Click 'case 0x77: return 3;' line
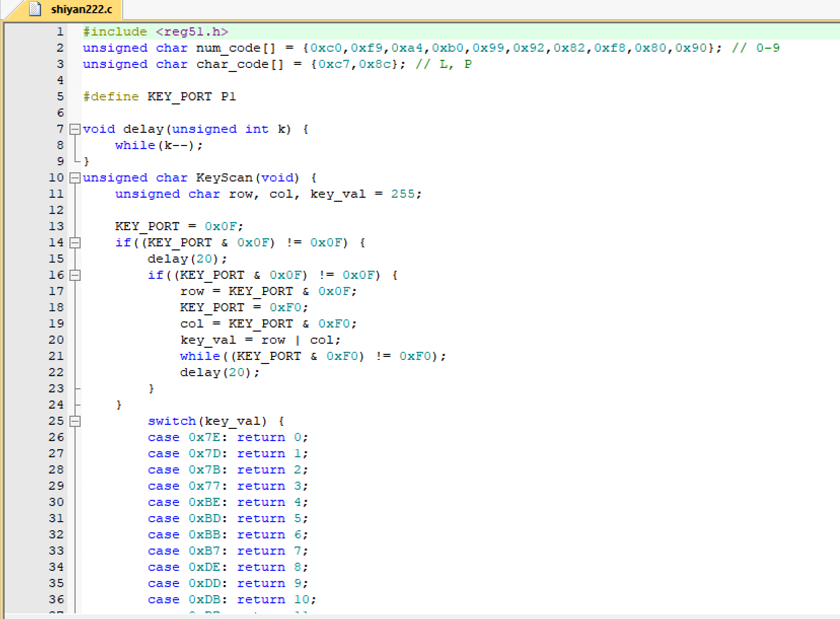840x619 pixels. [x=228, y=486]
